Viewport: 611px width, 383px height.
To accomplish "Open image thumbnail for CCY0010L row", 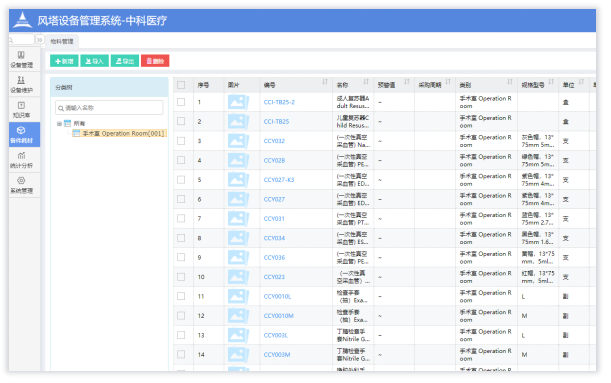I will (x=238, y=297).
